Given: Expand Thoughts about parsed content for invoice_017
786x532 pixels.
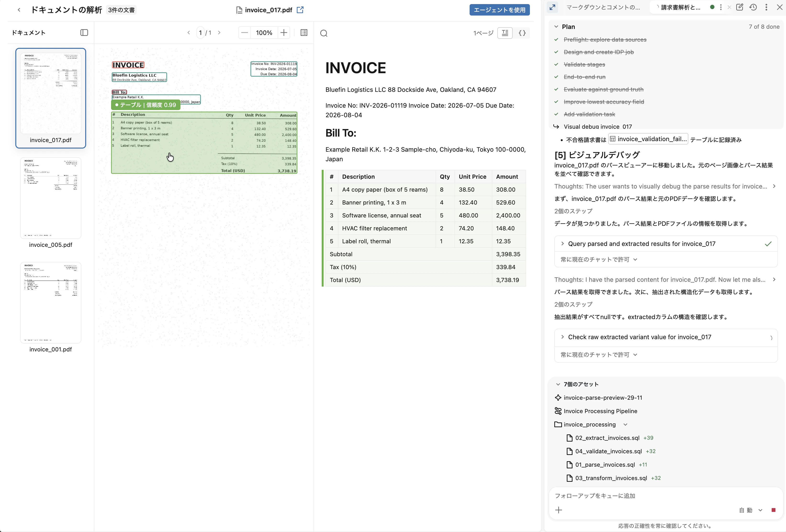Looking at the screenshot, I should [774, 280].
